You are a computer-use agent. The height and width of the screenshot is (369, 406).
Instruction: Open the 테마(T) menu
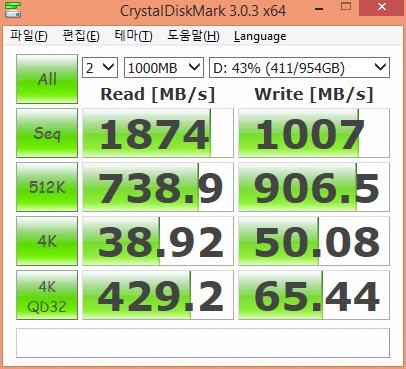click(x=133, y=36)
